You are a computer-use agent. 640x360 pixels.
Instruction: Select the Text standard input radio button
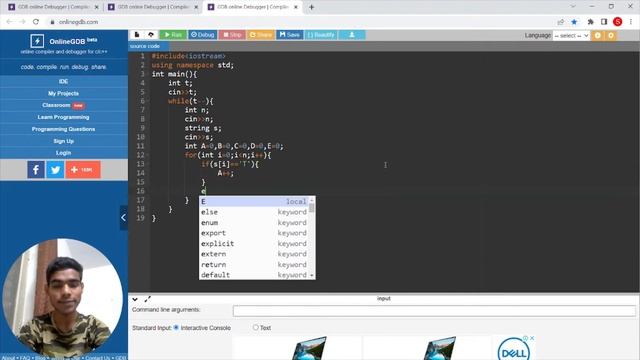(256, 327)
